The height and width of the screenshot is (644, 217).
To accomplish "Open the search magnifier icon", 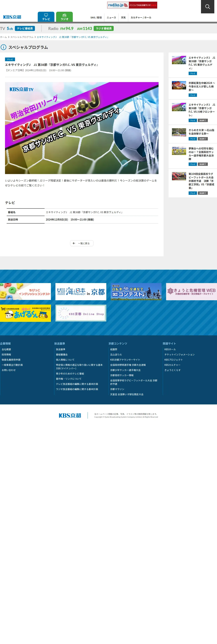I will pos(207,7).
